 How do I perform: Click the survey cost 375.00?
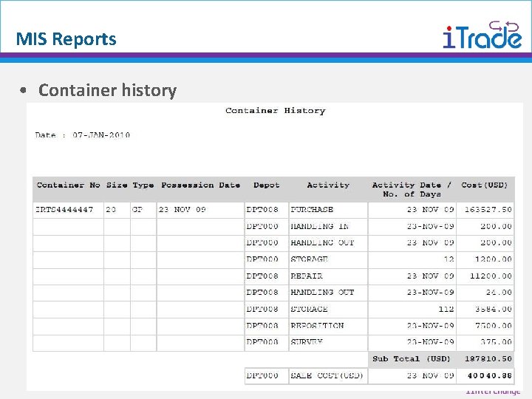496,342
